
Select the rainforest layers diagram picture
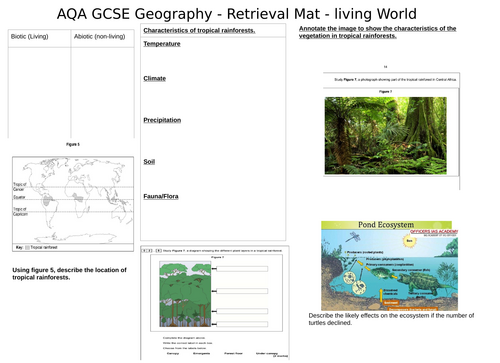[x=185, y=294]
